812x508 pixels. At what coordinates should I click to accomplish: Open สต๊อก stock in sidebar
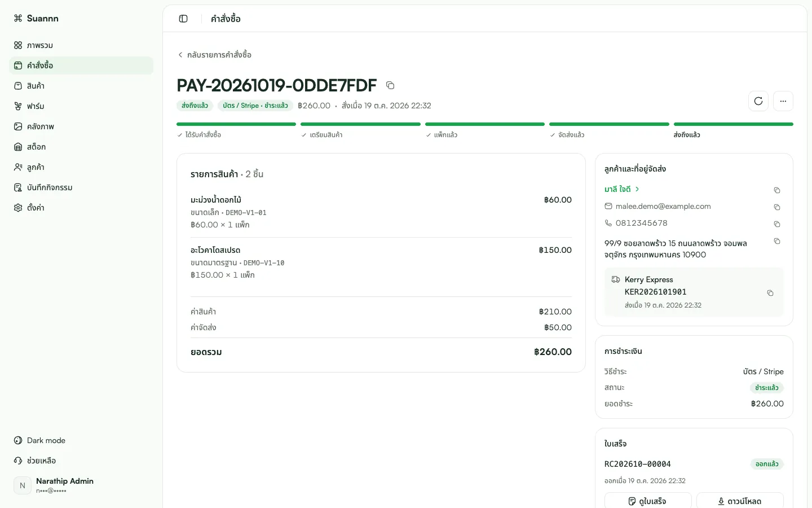click(x=81, y=147)
